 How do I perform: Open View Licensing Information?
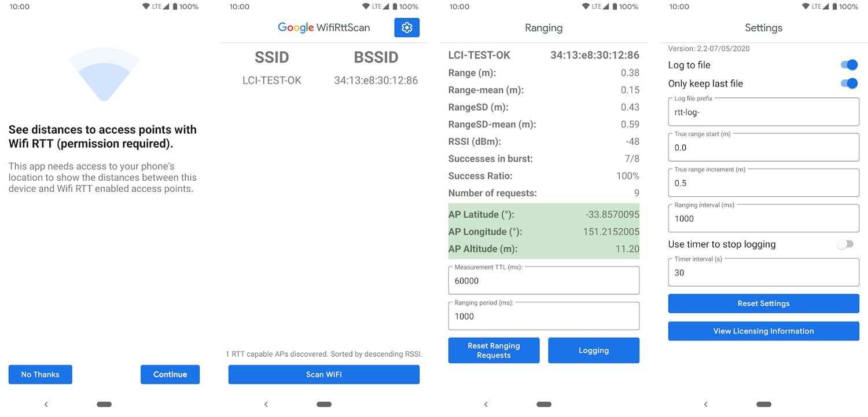(x=763, y=331)
